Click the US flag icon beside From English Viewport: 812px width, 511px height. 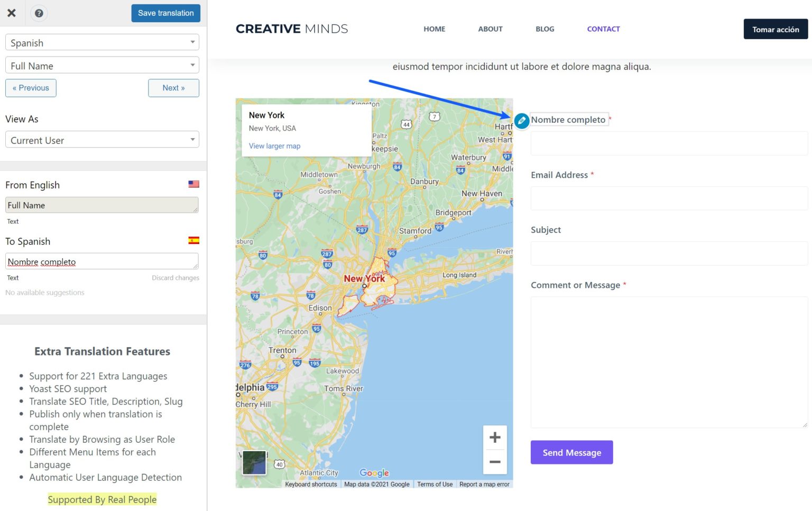pos(193,184)
